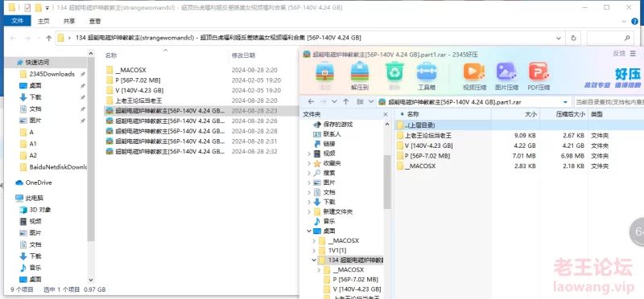
Task: Sort 好压 list by 压缩后大小 column
Action: (x=571, y=114)
